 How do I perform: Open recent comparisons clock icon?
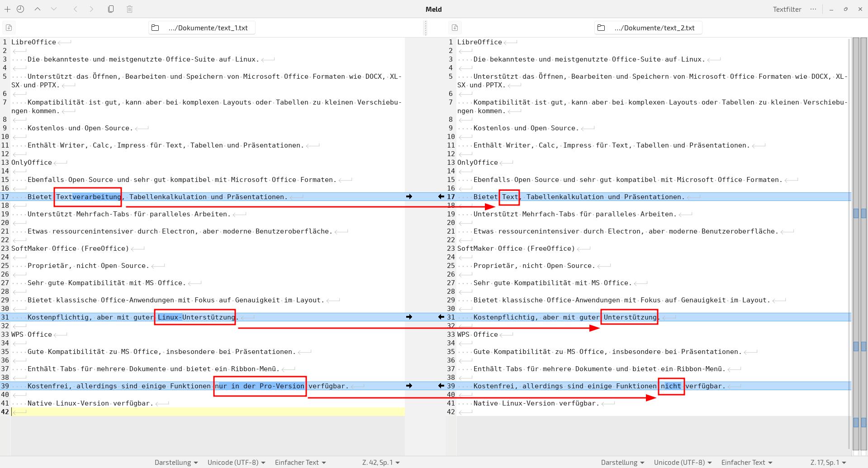point(20,9)
